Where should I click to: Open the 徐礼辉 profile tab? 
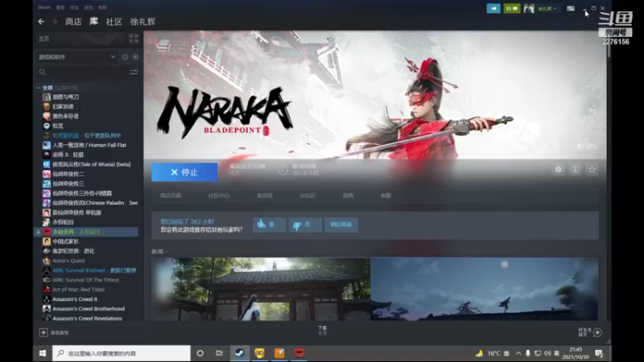coord(142,22)
